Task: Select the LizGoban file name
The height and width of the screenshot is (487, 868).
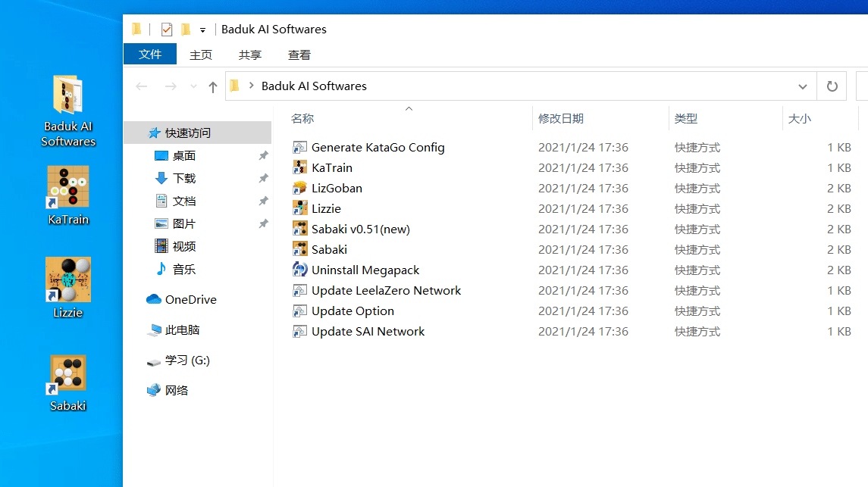Action: click(337, 189)
